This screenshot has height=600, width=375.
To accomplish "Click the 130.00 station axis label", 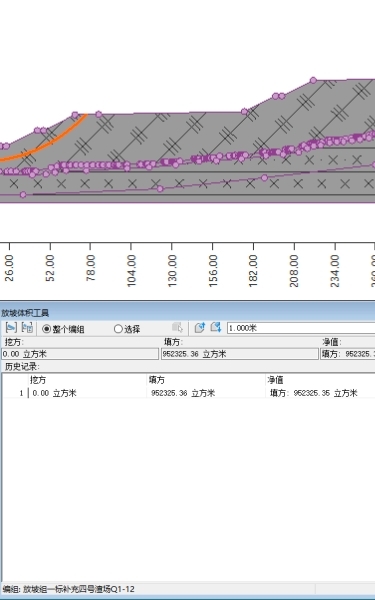I will pyautogui.click(x=172, y=271).
